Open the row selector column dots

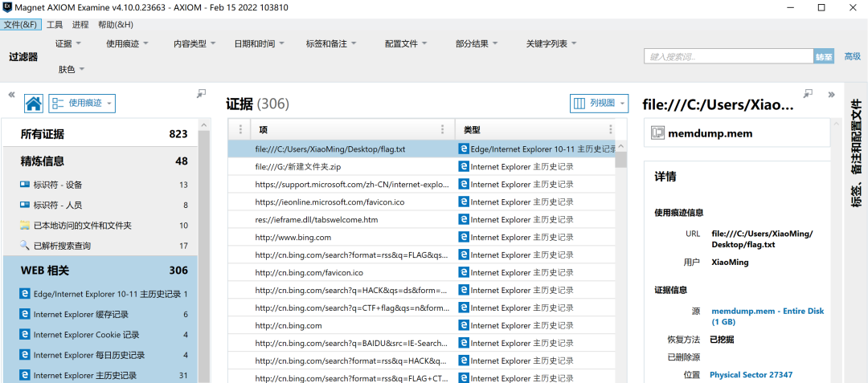pos(240,129)
